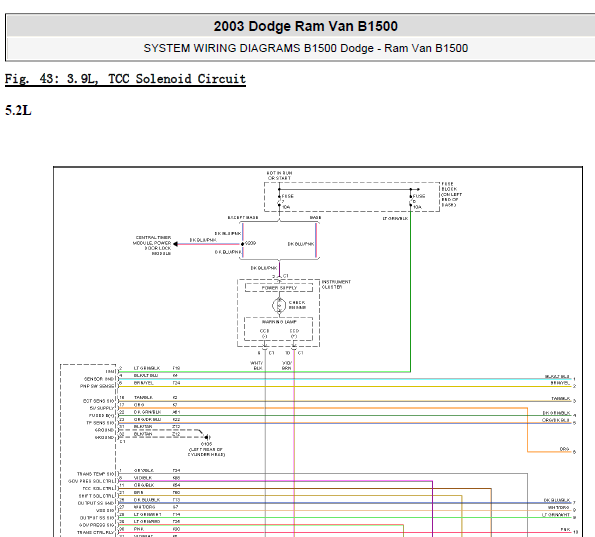595x537 pixels.
Task: Click the FUSED B(+) pin label
Action: pyautogui.click(x=101, y=415)
